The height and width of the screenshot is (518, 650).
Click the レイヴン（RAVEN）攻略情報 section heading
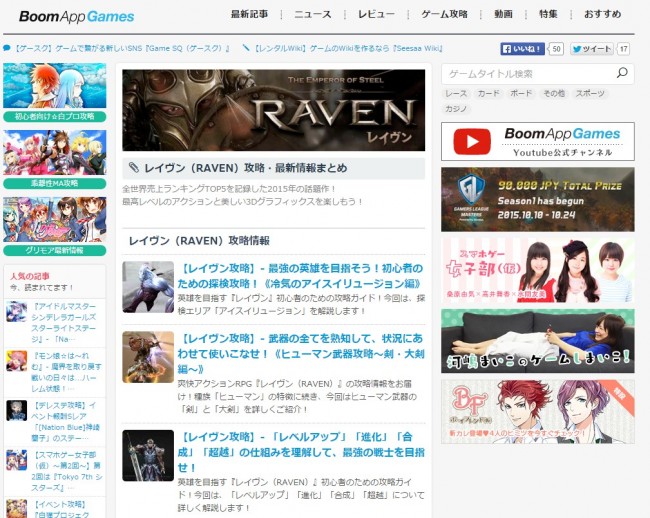pos(199,241)
